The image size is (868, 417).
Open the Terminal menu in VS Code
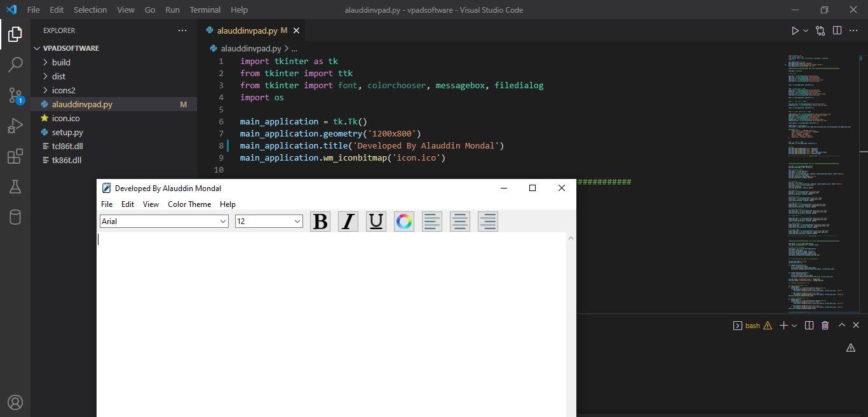205,10
